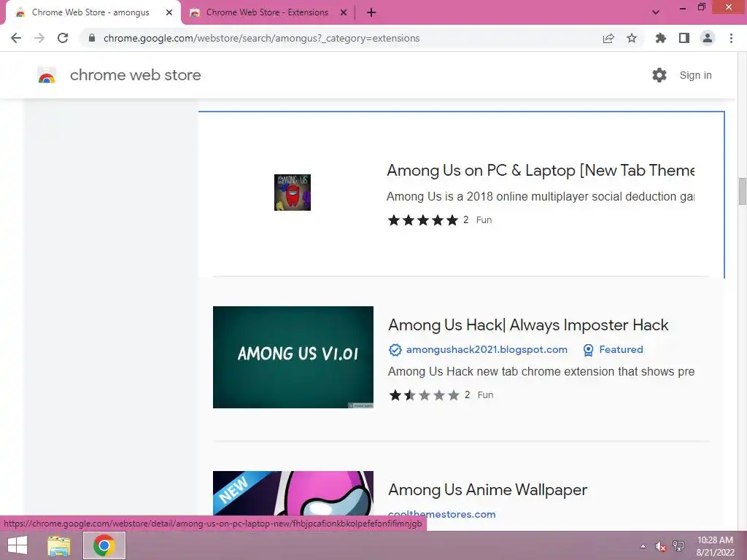This screenshot has width=747, height=560.
Task: Switch to Chrome Web Store - Extensions tab
Action: (267, 12)
